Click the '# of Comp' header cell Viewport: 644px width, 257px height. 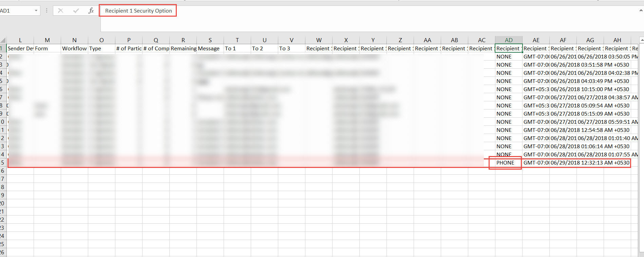pyautogui.click(x=156, y=49)
